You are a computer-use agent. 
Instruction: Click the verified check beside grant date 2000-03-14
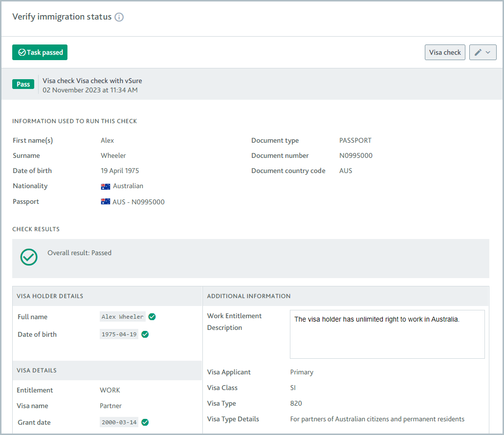pyautogui.click(x=145, y=422)
